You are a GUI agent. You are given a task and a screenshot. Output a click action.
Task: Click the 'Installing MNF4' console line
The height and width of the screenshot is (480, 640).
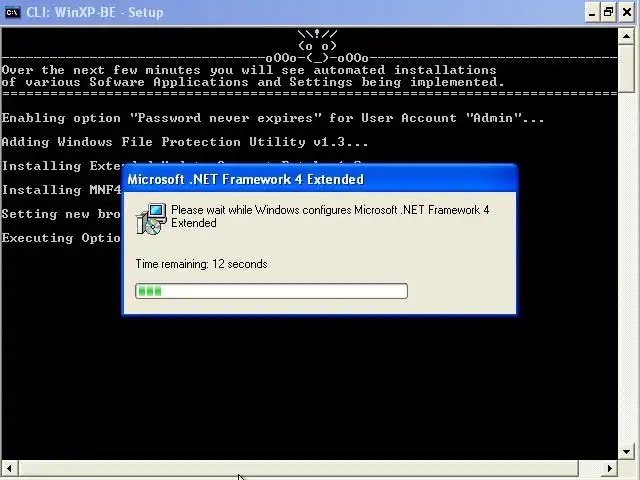(x=62, y=190)
